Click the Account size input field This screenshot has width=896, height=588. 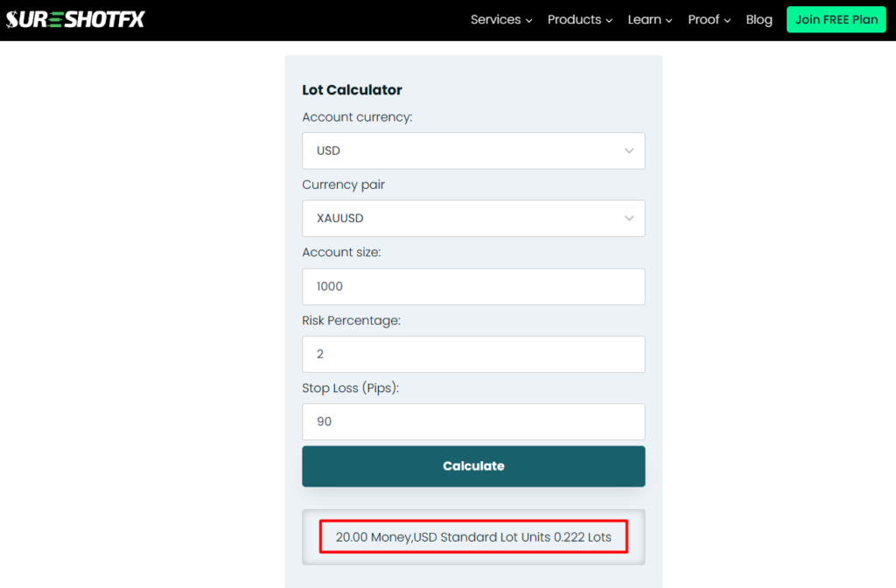(472, 286)
